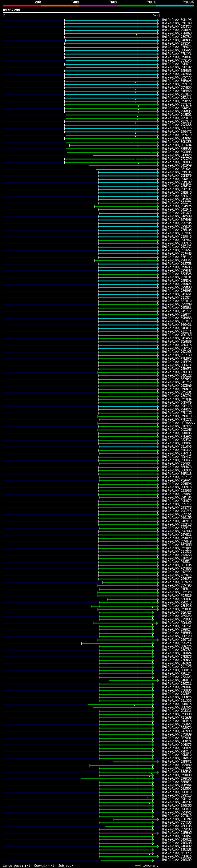The height and width of the screenshot is (868, 197).
Task: Select UniRef100_B6TEY2 label
Action: tap(177, 853)
